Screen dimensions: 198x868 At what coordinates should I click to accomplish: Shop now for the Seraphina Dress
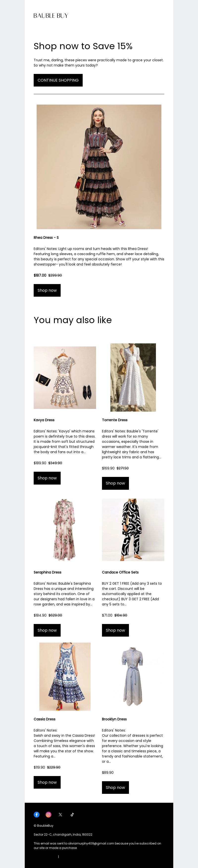47,630
